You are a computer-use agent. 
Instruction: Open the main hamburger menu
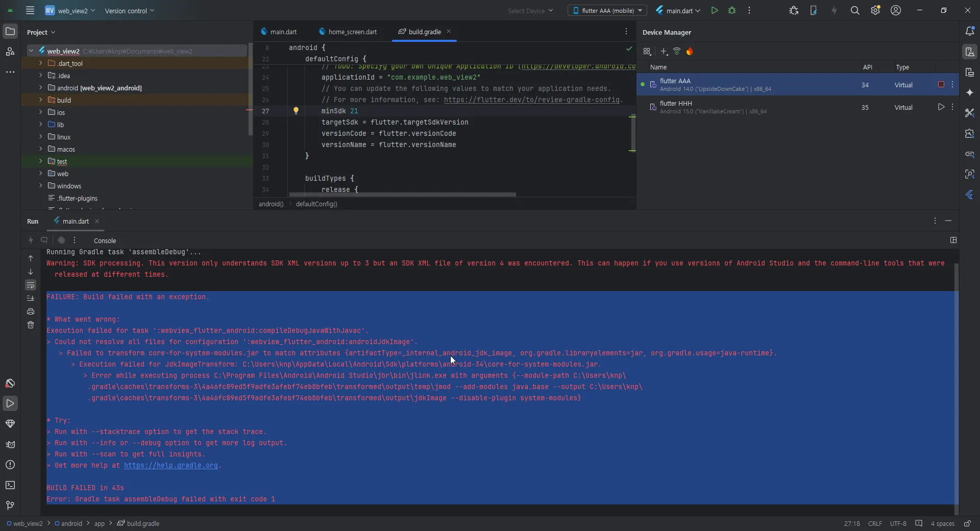30,10
